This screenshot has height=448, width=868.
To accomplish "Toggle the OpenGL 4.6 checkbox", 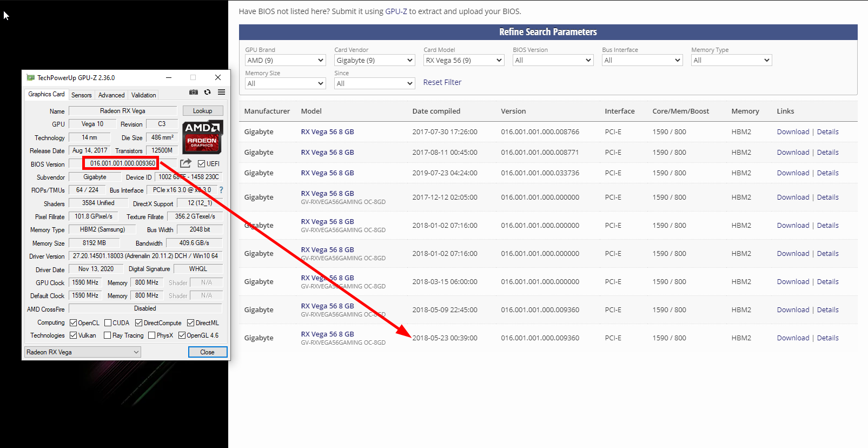I will click(182, 335).
